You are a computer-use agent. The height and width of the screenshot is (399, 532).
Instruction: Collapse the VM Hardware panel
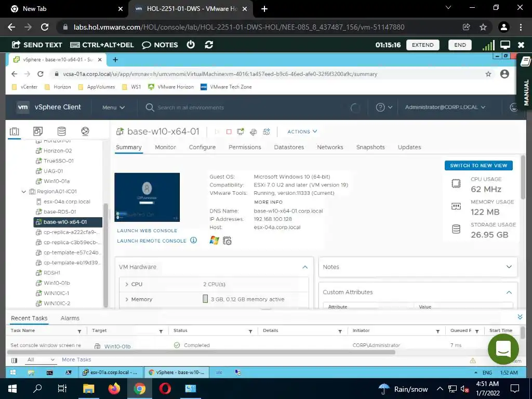pyautogui.click(x=305, y=267)
